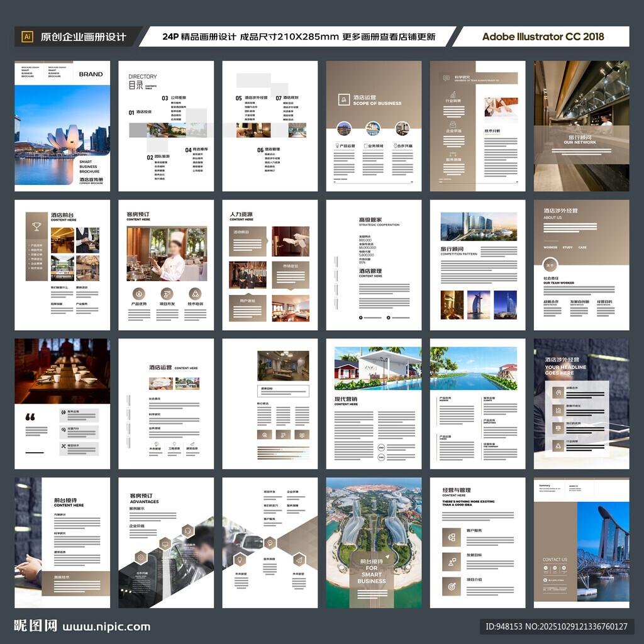
Task: Select the dining table photo
Action: (62, 371)
